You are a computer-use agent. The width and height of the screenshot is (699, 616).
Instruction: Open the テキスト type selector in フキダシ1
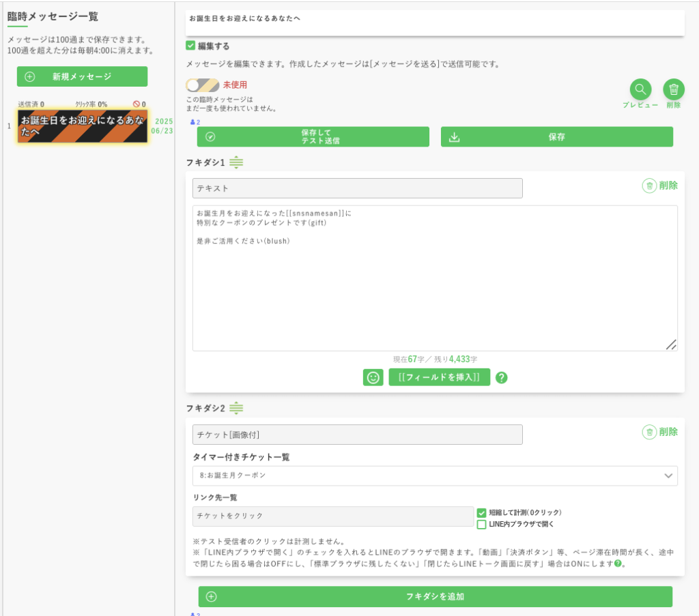click(x=358, y=188)
